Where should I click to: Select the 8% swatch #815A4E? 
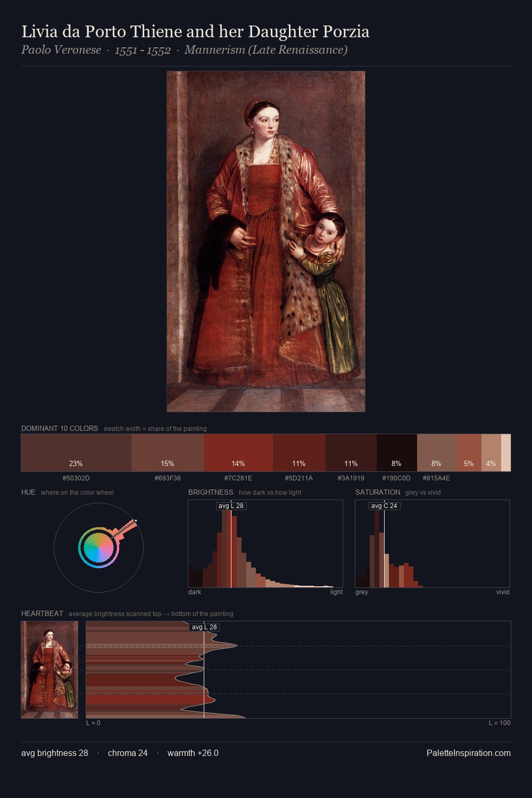point(437,453)
